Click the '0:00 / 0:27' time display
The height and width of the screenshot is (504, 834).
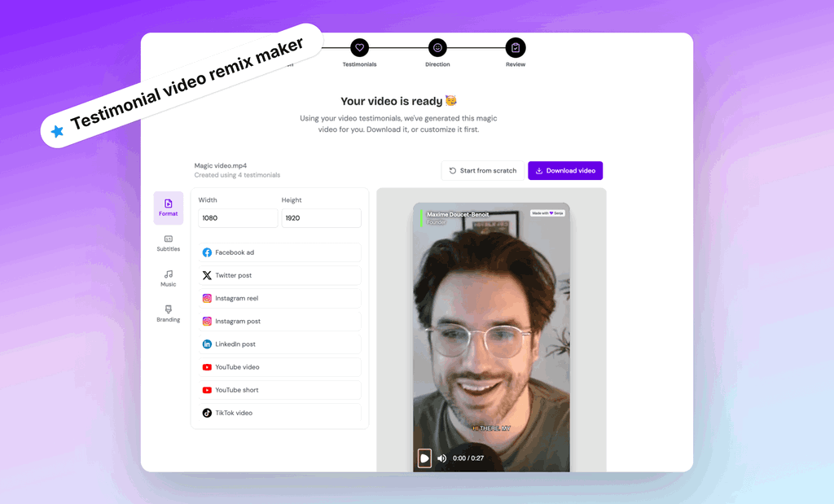(468, 458)
